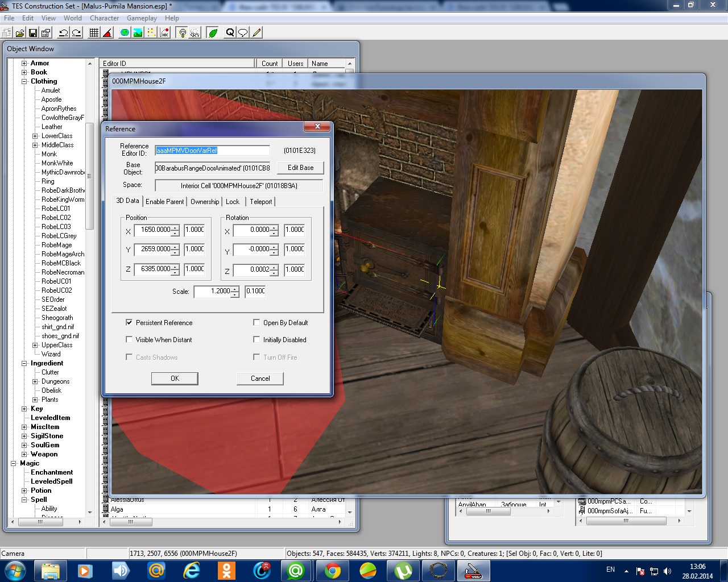The width and height of the screenshot is (728, 582).
Task: Switch to the Lock tab
Action: [233, 201]
